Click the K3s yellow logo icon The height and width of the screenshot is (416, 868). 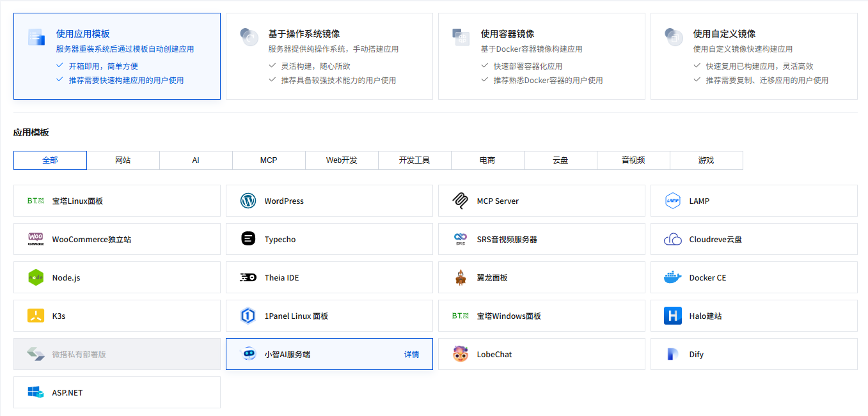36,316
